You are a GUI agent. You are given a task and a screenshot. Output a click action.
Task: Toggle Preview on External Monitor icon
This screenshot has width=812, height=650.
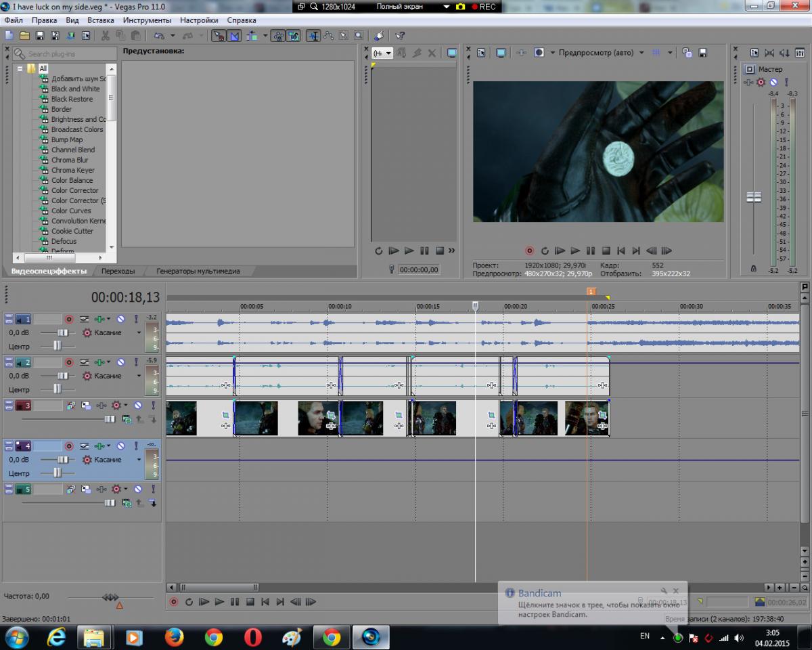coord(501,52)
